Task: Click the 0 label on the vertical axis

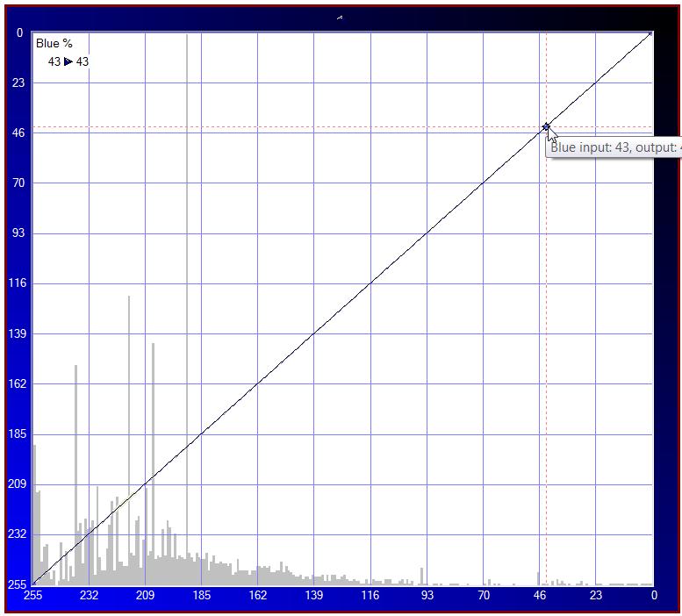Action: coord(21,33)
